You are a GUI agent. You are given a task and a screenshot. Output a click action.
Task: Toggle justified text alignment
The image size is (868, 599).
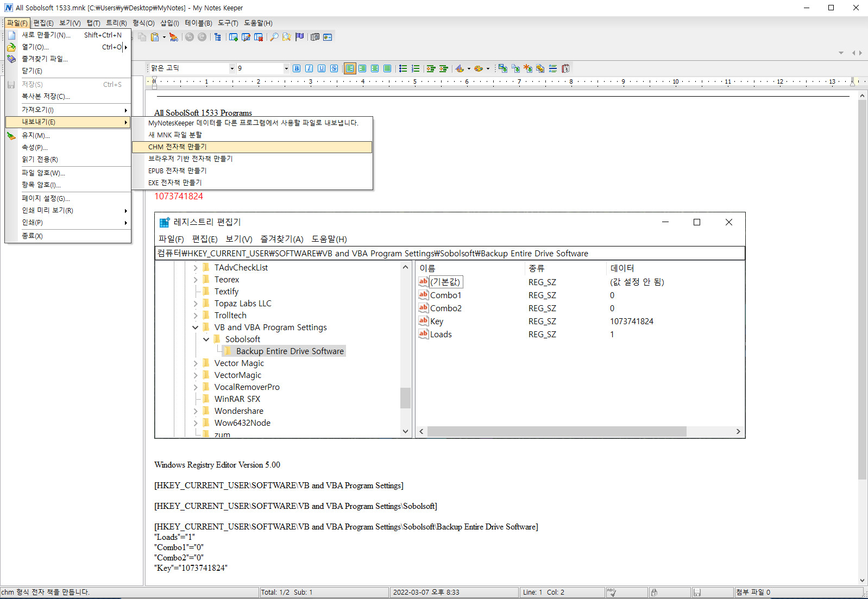coord(387,68)
